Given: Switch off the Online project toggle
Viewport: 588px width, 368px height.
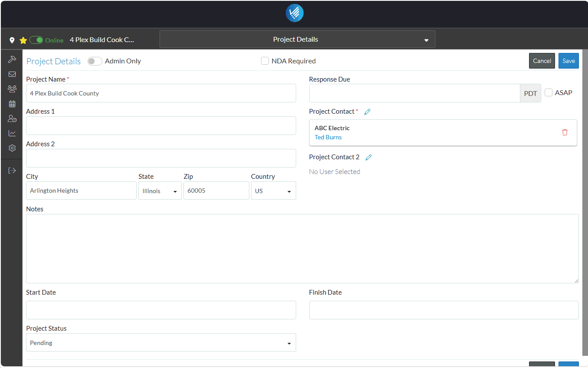Looking at the screenshot, I should coord(36,40).
